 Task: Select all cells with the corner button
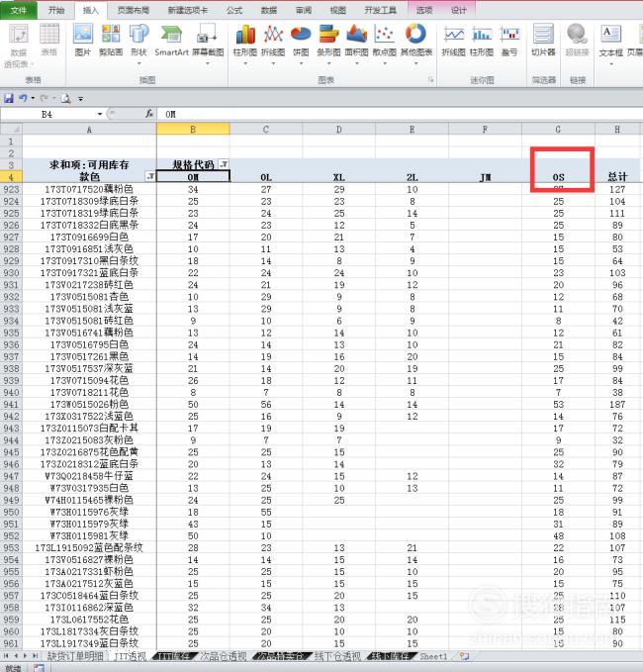tap(11, 129)
